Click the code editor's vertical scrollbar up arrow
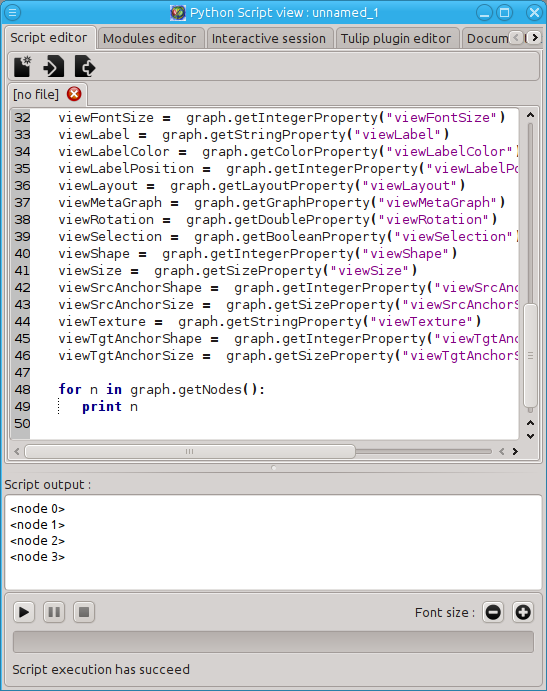This screenshot has width=547, height=691. pos(531,115)
